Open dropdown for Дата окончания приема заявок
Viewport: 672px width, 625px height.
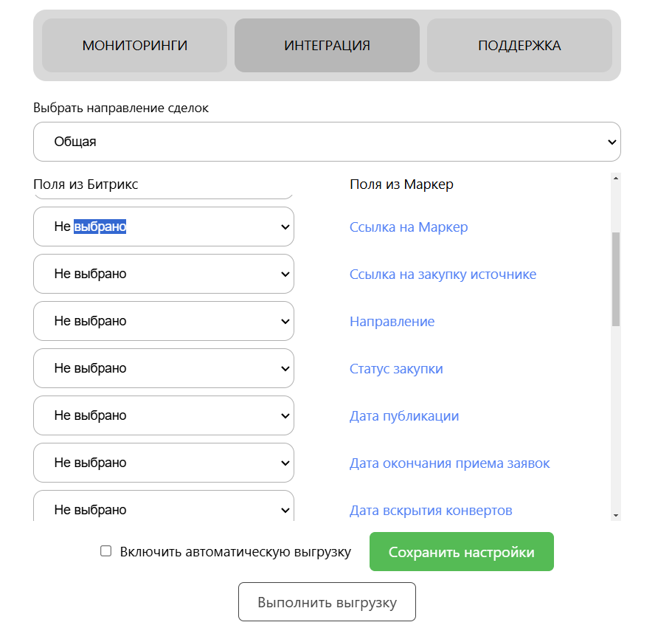point(164,463)
